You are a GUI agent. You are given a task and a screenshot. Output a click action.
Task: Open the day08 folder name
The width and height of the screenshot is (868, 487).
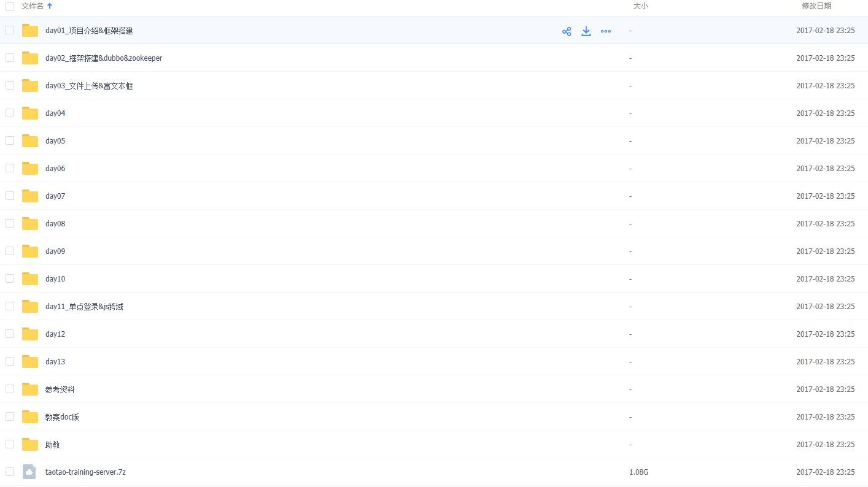tap(55, 224)
